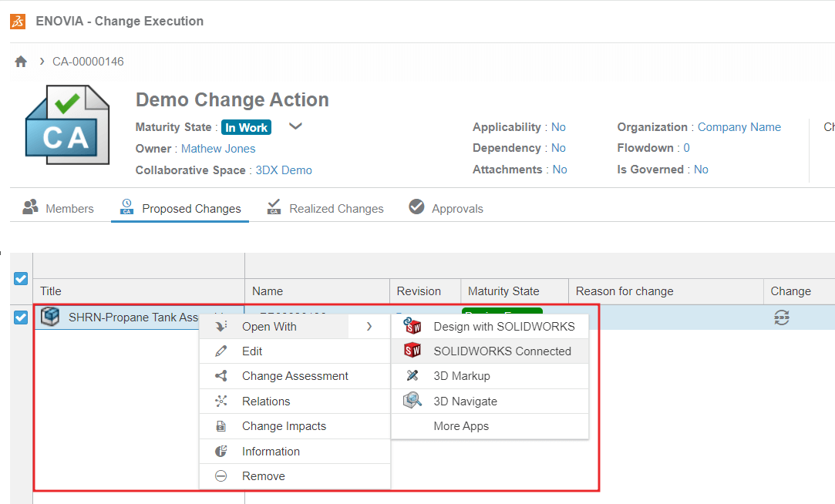Open More Apps in the submenu
Viewport: 835px width, 504px height.
[490, 425]
